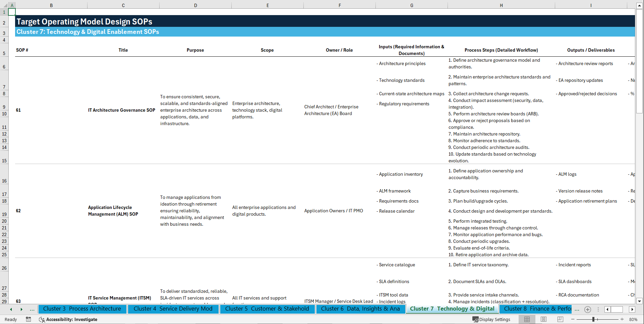Adjust the zoom level slider
Viewport: 644px width, 324px height.
tap(593, 319)
